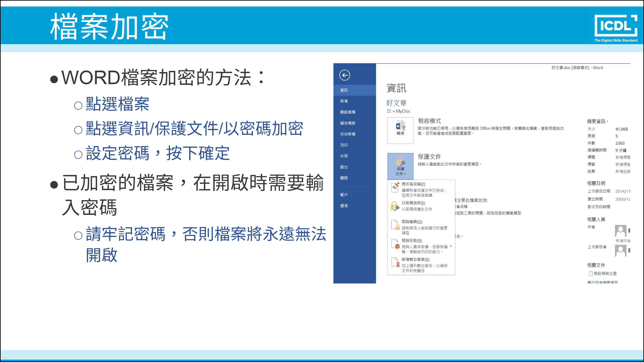Select 另存新檔 in the sidebar
Screen dimensions: 644x362
[347, 134]
